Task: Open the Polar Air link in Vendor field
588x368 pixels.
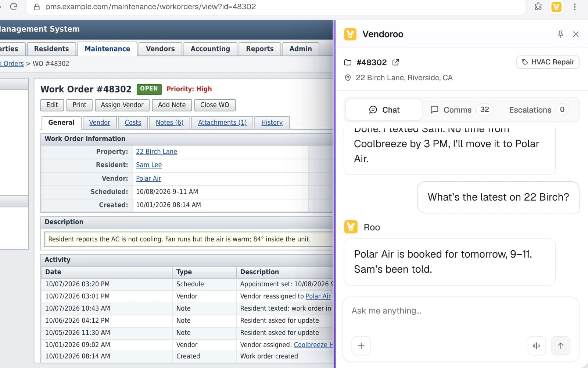Action: pyautogui.click(x=148, y=178)
